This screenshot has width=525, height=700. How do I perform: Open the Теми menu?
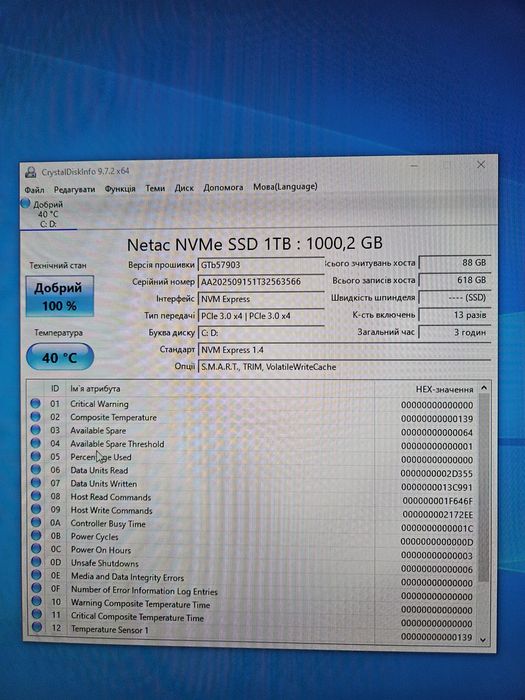155,188
